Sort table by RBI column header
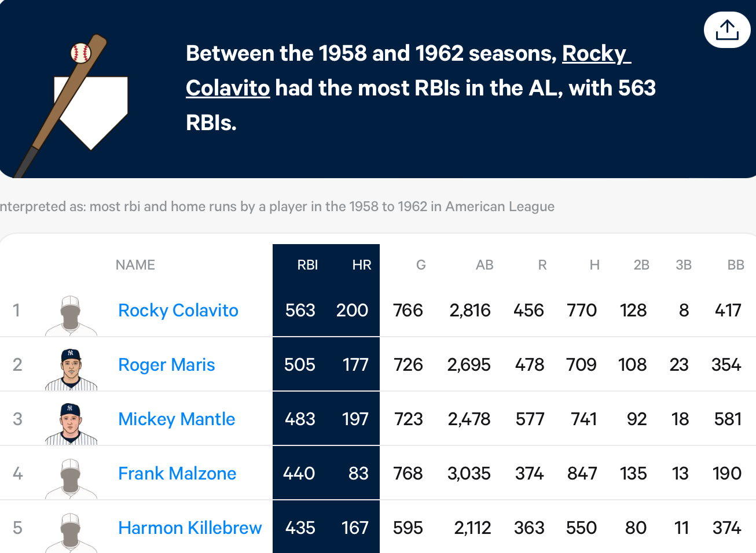 (x=307, y=265)
